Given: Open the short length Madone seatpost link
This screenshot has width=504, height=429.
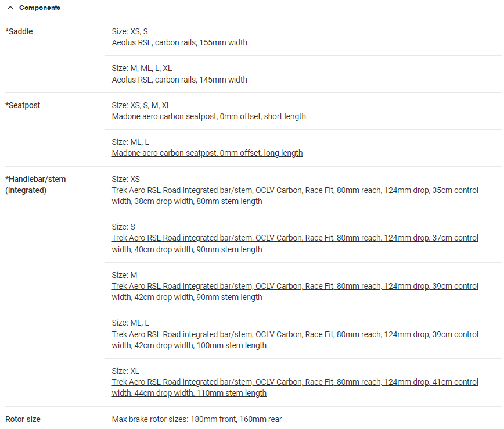Looking at the screenshot, I should [208, 116].
